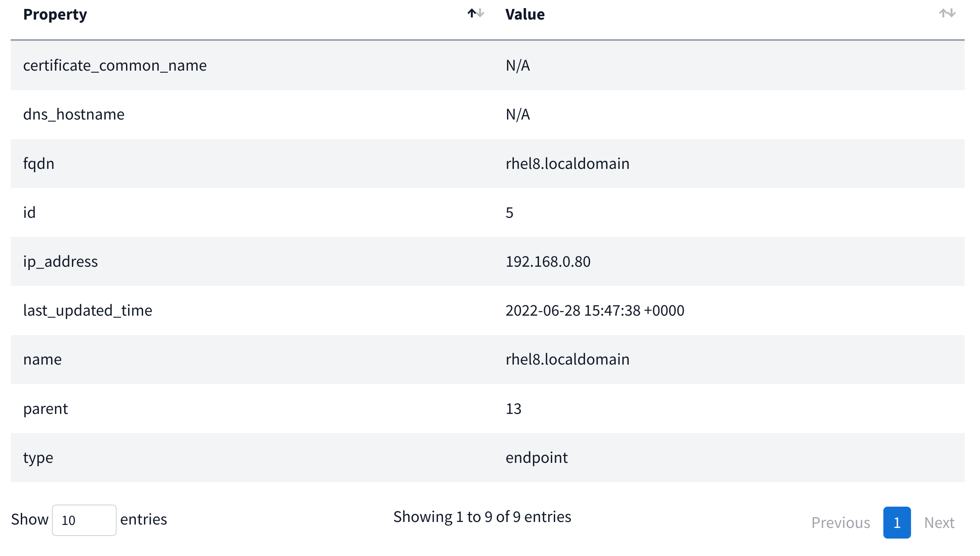This screenshot has height=556, width=980.
Task: Click the Value column header
Action: point(525,14)
